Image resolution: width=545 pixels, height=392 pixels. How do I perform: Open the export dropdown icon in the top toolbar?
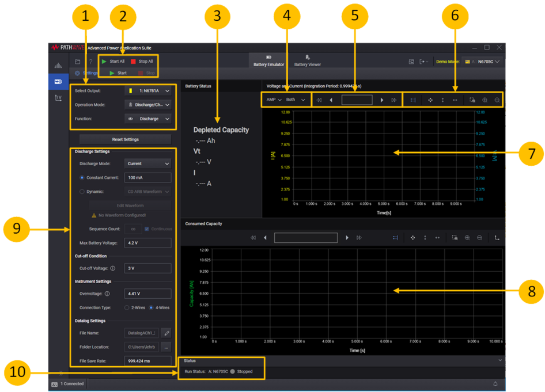(423, 62)
